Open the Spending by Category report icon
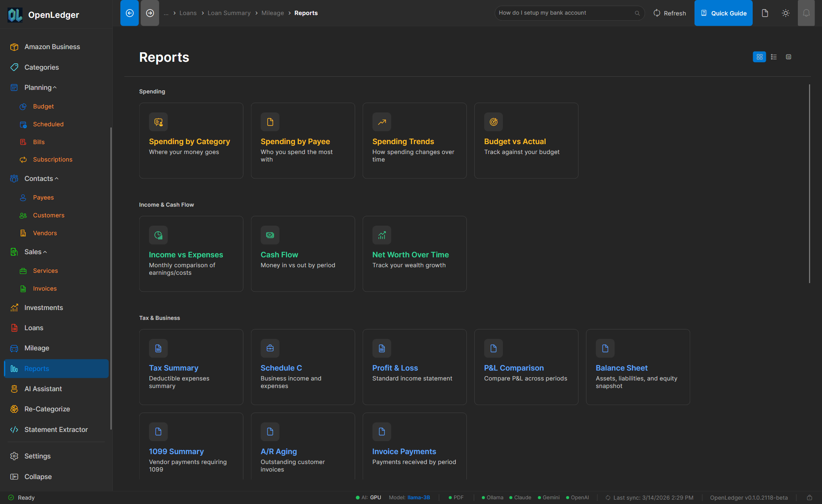Viewport: 822px width, 504px height. (158, 122)
